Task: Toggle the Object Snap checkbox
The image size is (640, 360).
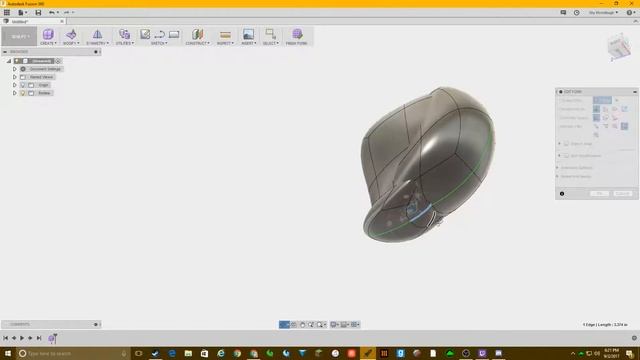Action: click(x=566, y=144)
